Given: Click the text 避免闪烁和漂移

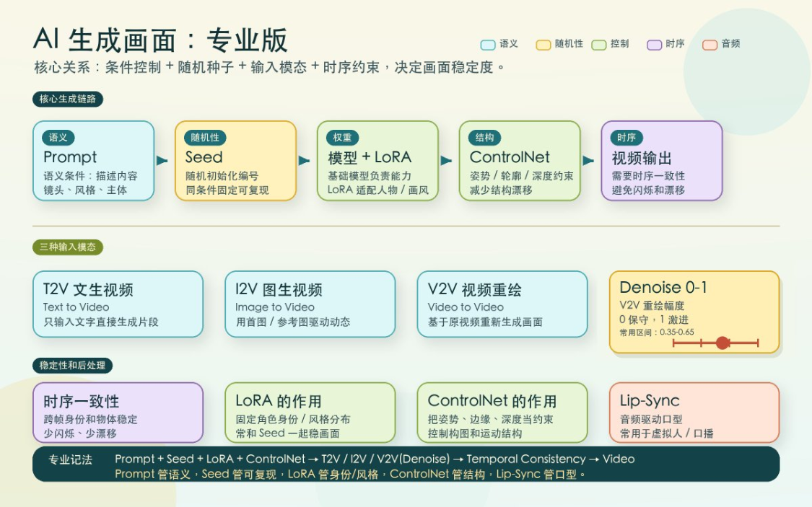Looking at the screenshot, I should tap(648, 190).
